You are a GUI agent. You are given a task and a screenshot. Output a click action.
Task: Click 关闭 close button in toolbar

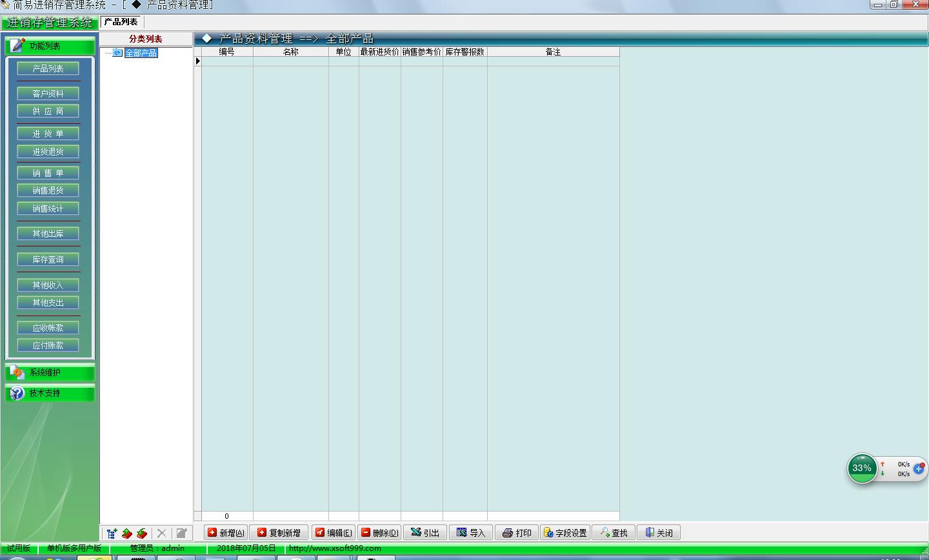659,532
